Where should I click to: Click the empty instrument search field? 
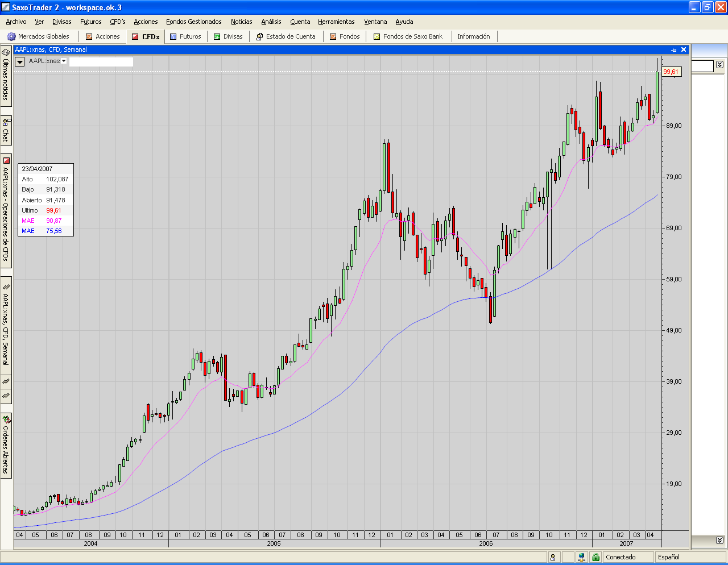[101, 61]
